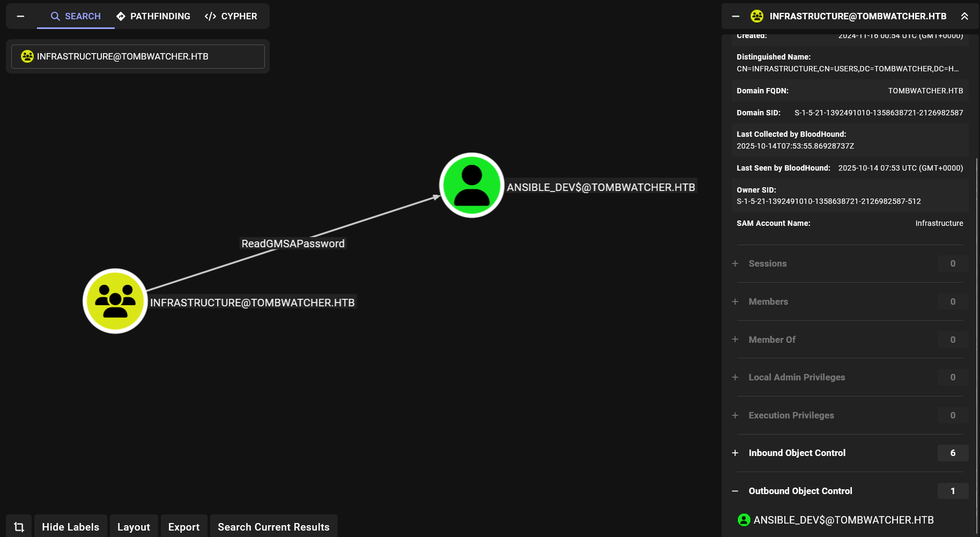
Task: Collapse the entity info panel minus icon
Action: (736, 16)
